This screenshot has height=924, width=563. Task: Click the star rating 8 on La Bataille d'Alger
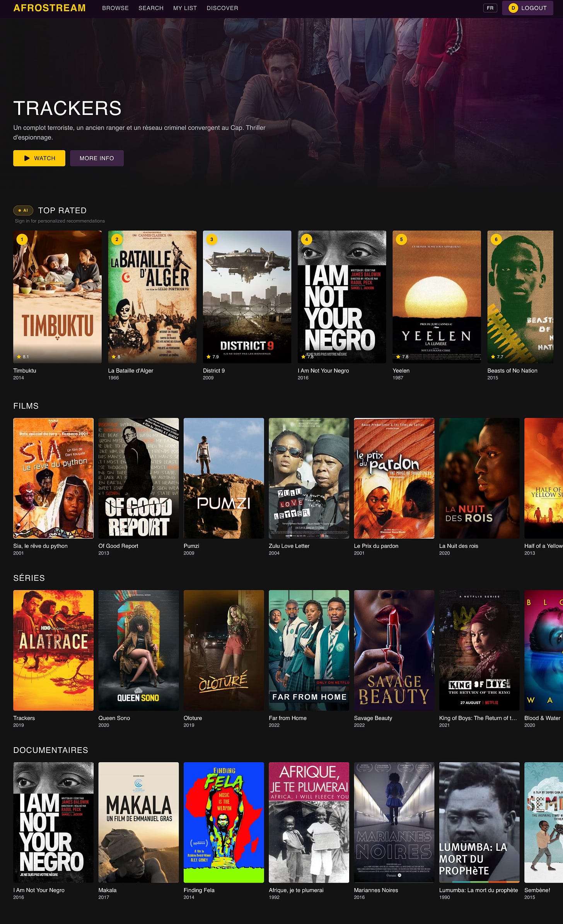coord(116,357)
